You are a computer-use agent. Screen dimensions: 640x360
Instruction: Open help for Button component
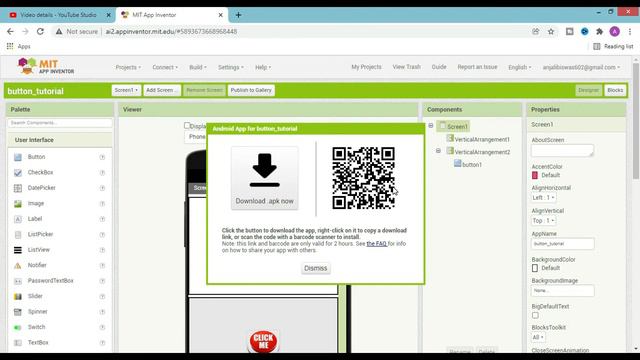[102, 157]
